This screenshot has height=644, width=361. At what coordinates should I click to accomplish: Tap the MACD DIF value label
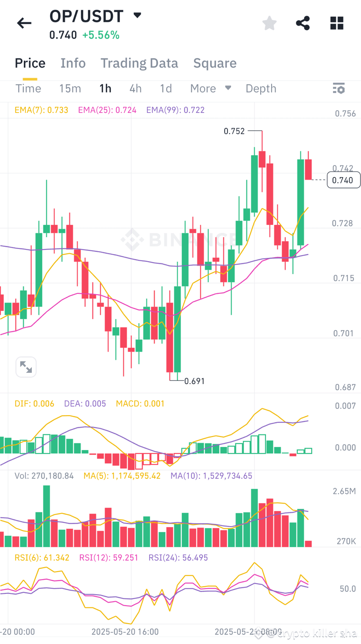(34, 403)
